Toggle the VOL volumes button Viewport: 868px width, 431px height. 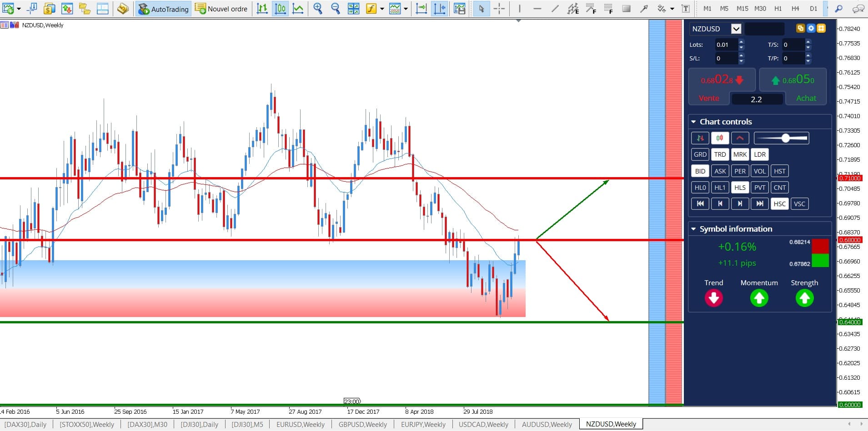coord(760,171)
